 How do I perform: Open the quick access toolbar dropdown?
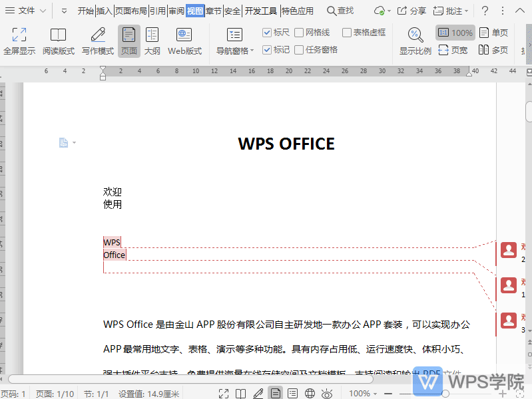(x=64, y=11)
